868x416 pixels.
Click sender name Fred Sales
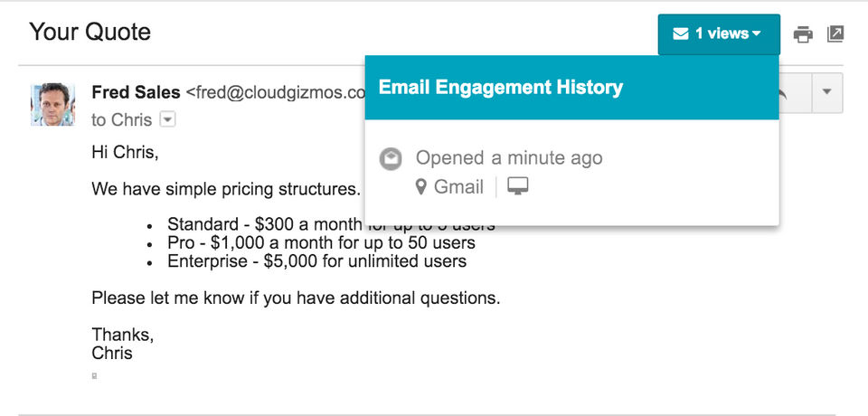[136, 92]
